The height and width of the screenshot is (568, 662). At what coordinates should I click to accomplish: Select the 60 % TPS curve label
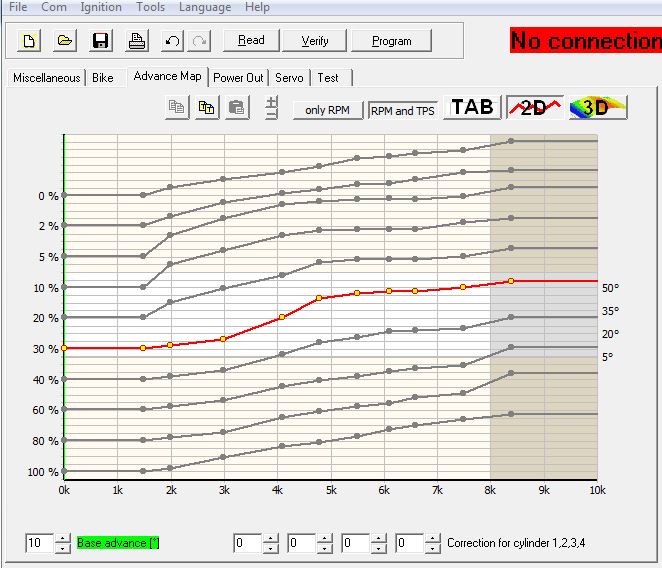click(x=46, y=410)
